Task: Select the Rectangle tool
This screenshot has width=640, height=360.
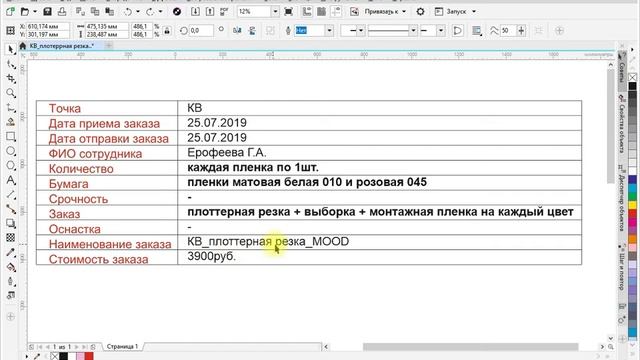Action: (11, 137)
